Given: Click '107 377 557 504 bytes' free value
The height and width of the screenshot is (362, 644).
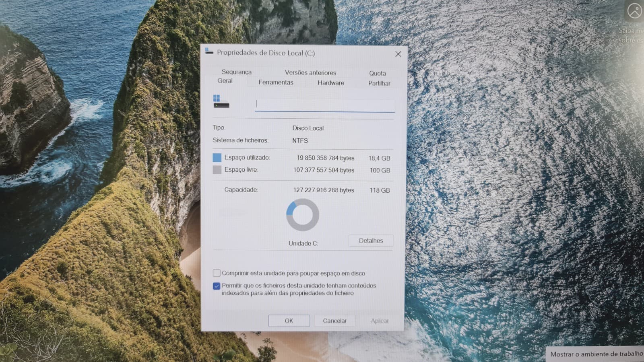Looking at the screenshot, I should tap(324, 170).
